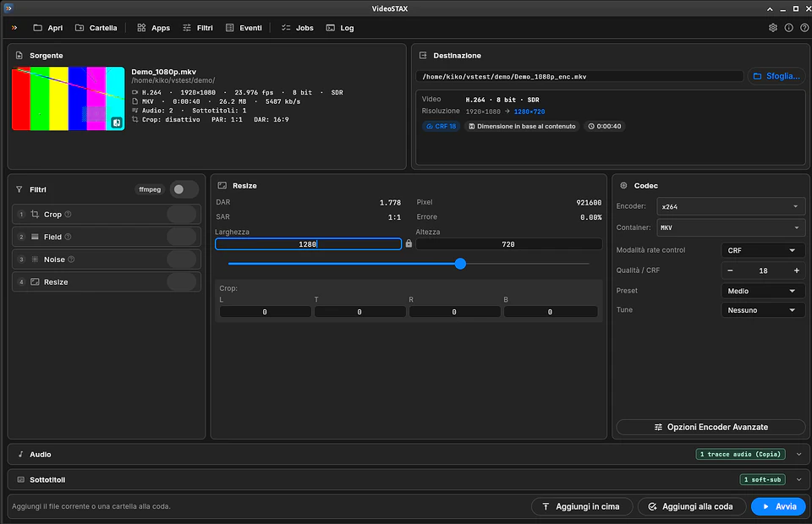The width and height of the screenshot is (812, 524).
Task: Click the Larghezza width input field
Action: click(x=308, y=244)
